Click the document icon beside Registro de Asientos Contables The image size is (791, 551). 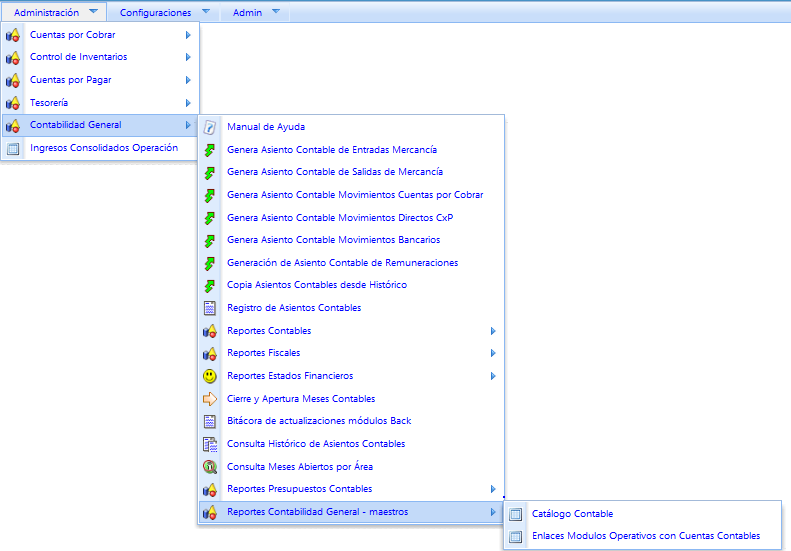click(210, 308)
